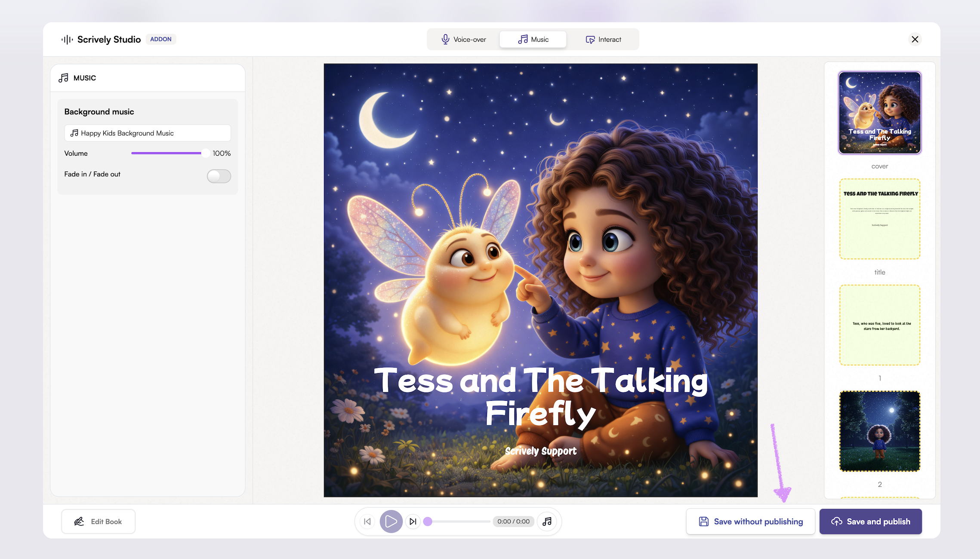This screenshot has height=559, width=980.
Task: Open Edit Book
Action: click(98, 522)
